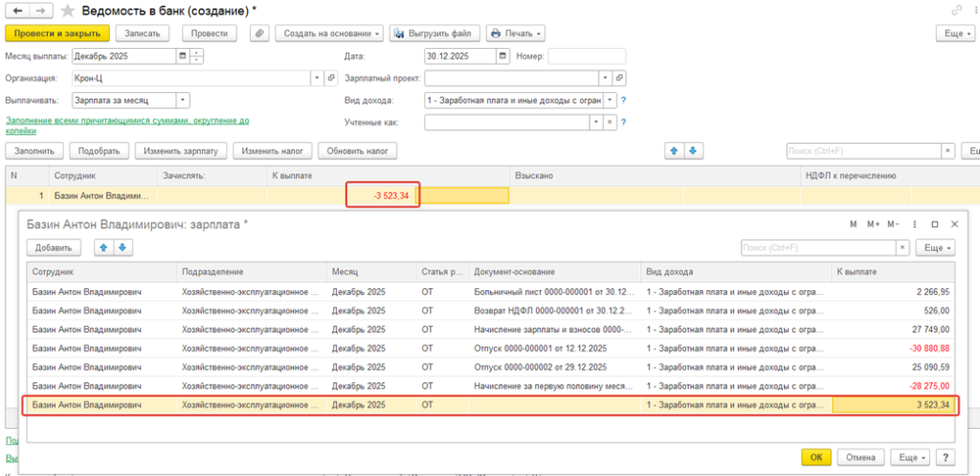
Task: Open Еще menu beside the dialog search
Action: pos(935,248)
